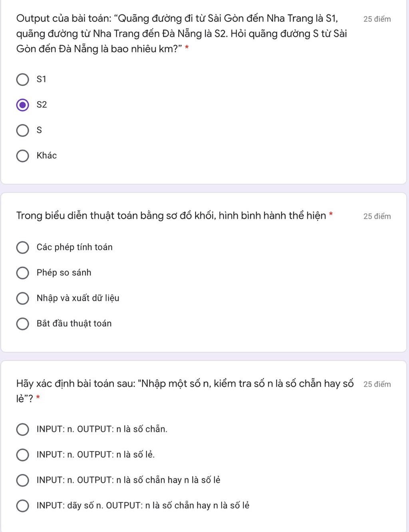This screenshot has width=409, height=532.
Task: Click the '25 điểm' label of the sơ đồ khối question
Action: click(x=377, y=216)
